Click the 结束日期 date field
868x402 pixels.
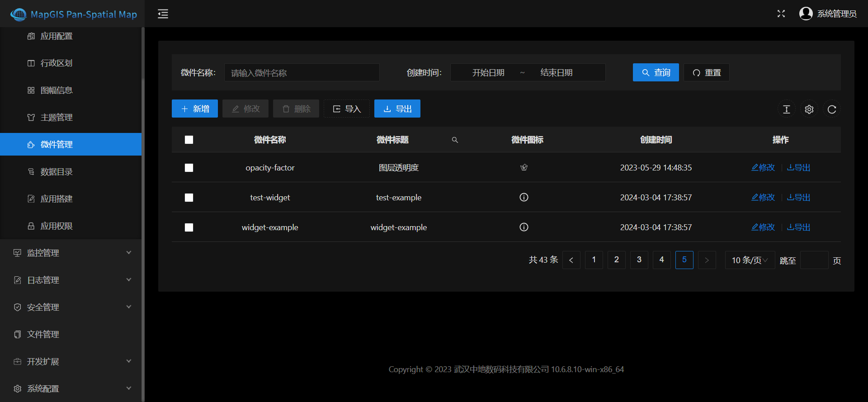click(x=557, y=72)
